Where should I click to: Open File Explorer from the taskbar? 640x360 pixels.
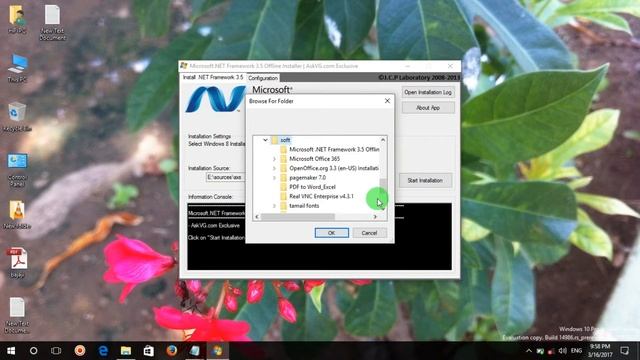point(126,351)
